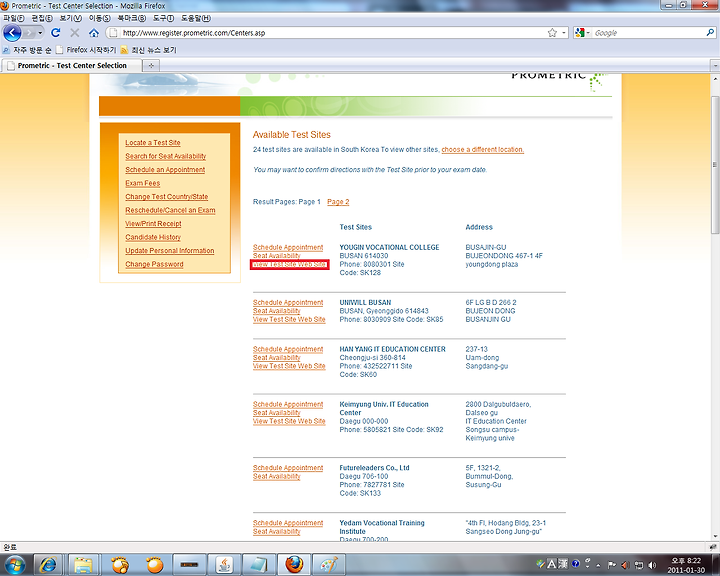This screenshot has width=720, height=576.
Task: Open the black bar application in taskbar
Action: click(x=190, y=565)
